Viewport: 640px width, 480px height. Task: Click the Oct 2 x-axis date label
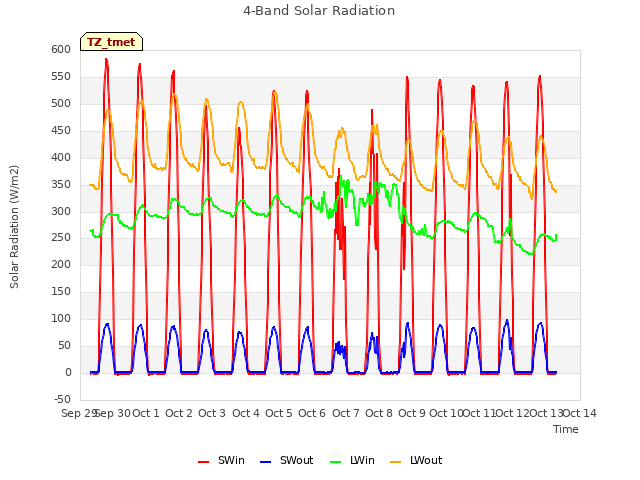[x=179, y=413]
